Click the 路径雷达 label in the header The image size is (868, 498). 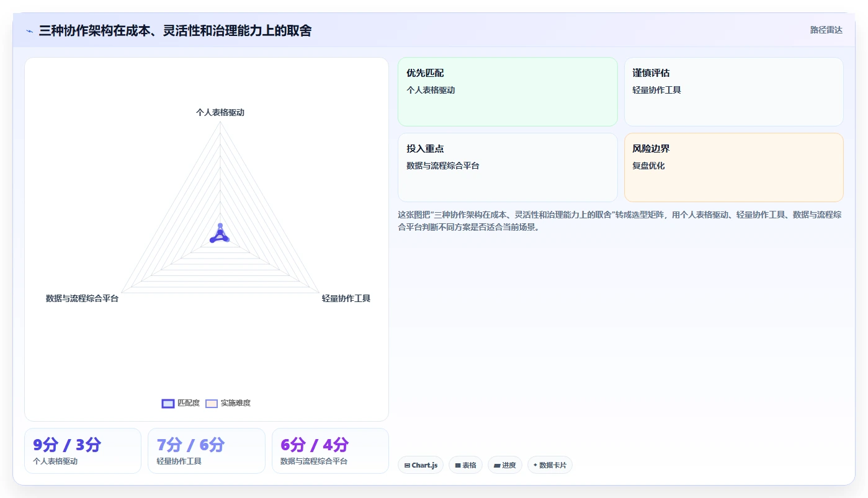pos(826,30)
